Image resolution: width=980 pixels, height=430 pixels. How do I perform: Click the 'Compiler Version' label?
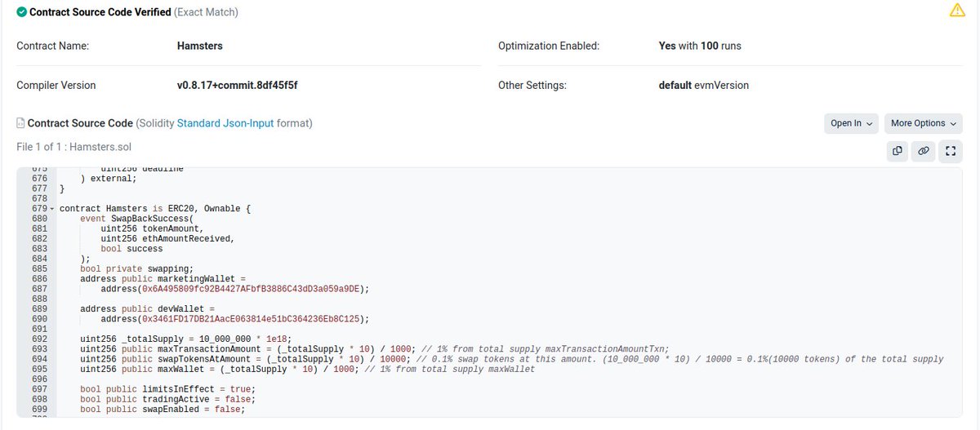point(56,85)
